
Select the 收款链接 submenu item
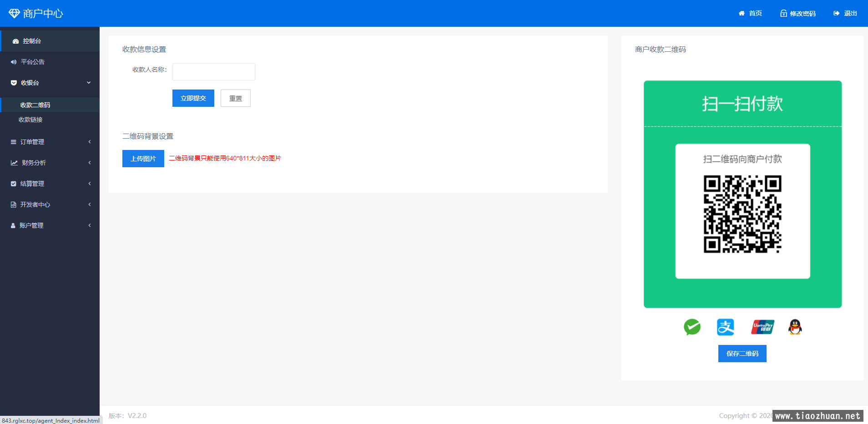click(50, 120)
